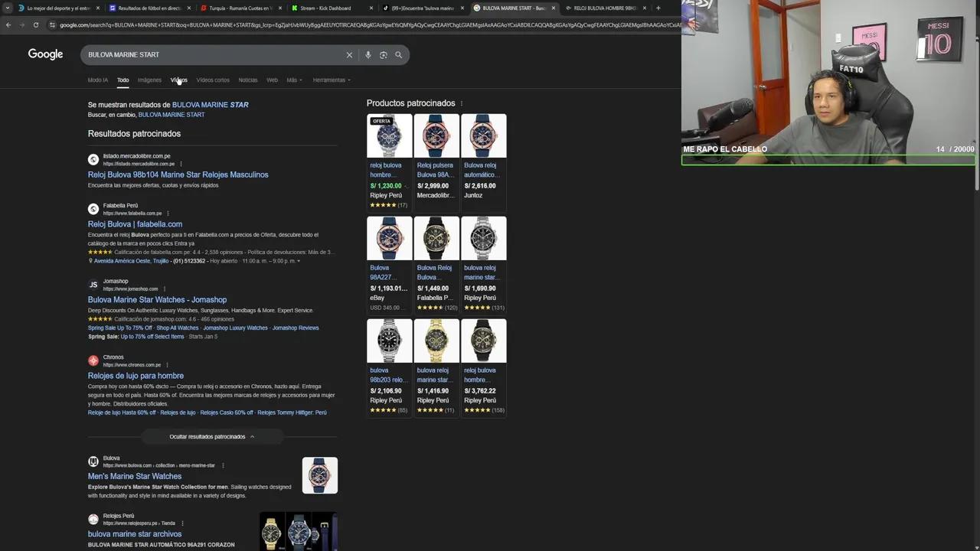Open options menu for the Falabella Perú result
The width and height of the screenshot is (980, 551).
pos(168,214)
